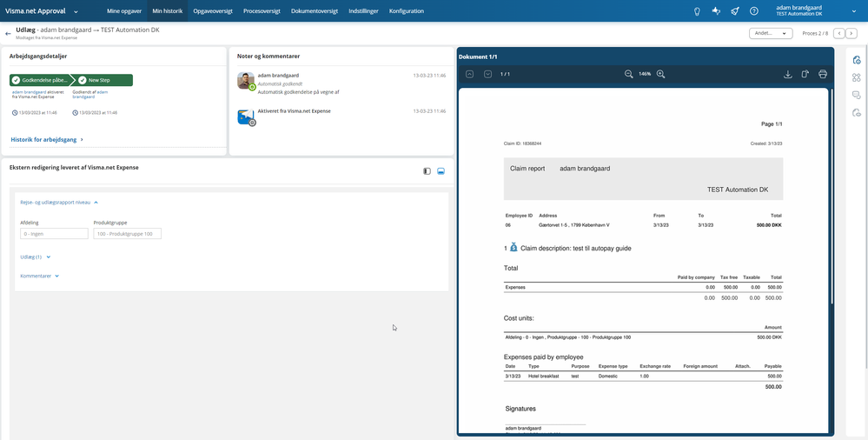868x440 pixels.
Task: Click the Godkendelse påbe... workflow step
Action: click(x=40, y=80)
